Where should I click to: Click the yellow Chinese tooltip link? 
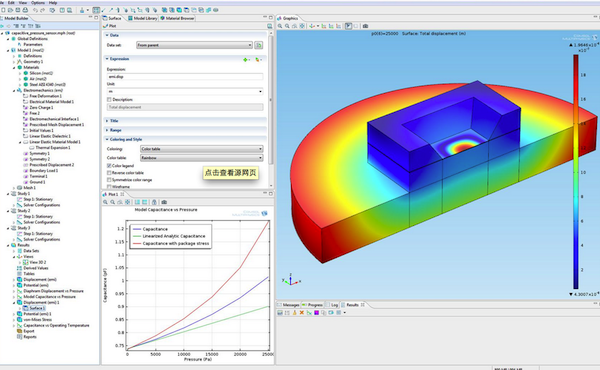click(230, 173)
